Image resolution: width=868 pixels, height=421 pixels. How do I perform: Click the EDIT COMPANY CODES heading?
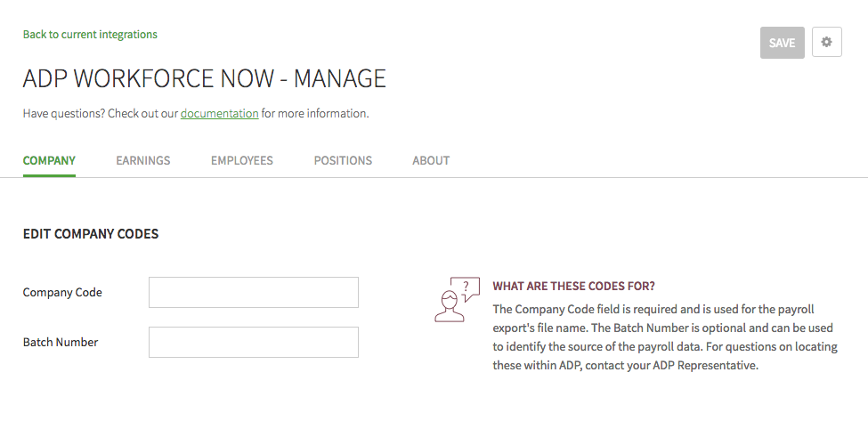click(91, 234)
